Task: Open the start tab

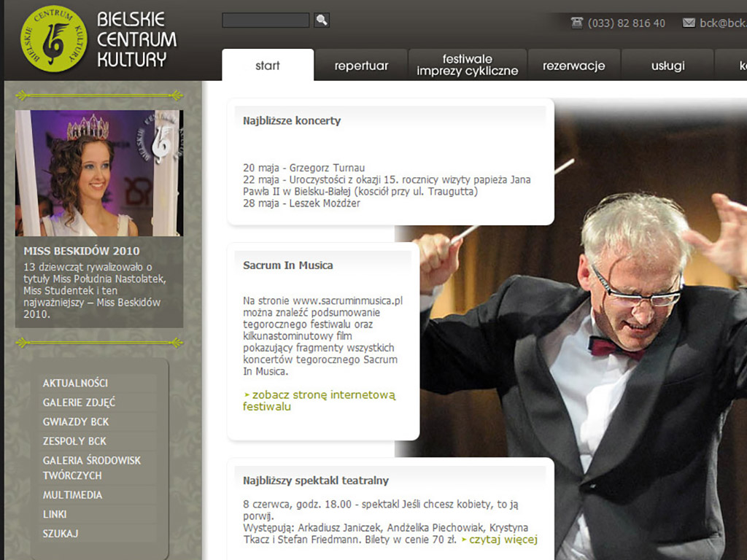Action: (268, 66)
